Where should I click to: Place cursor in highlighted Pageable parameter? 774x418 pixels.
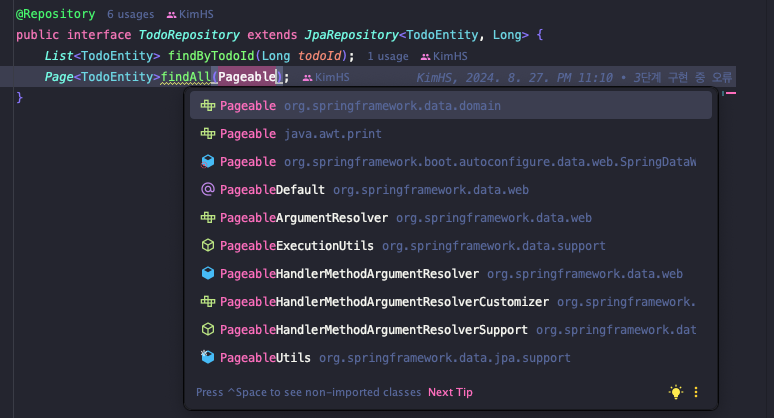pos(247,77)
